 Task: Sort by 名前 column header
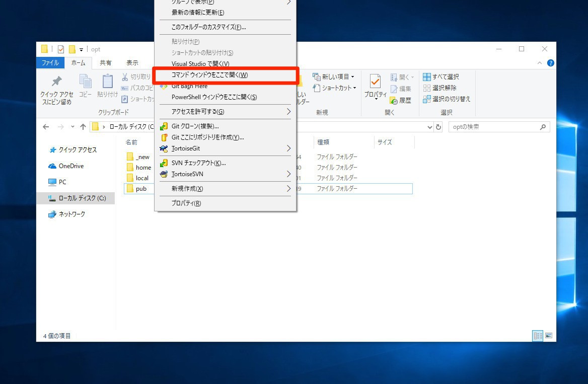131,142
